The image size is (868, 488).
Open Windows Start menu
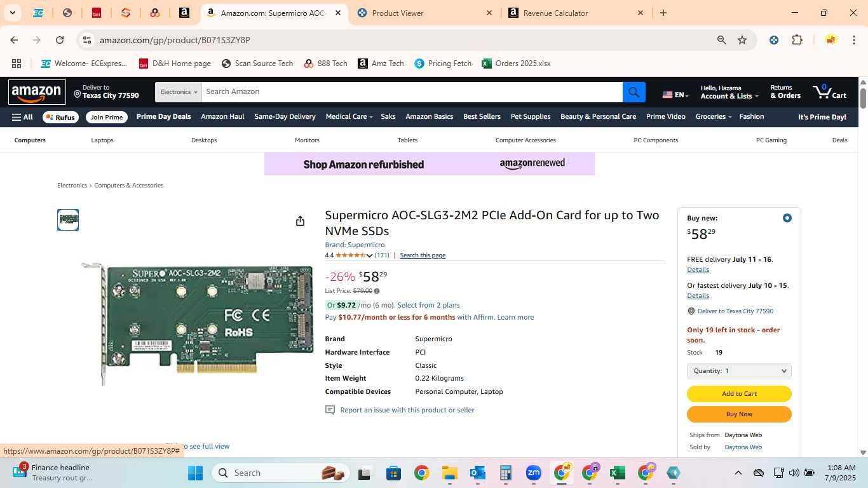click(195, 473)
